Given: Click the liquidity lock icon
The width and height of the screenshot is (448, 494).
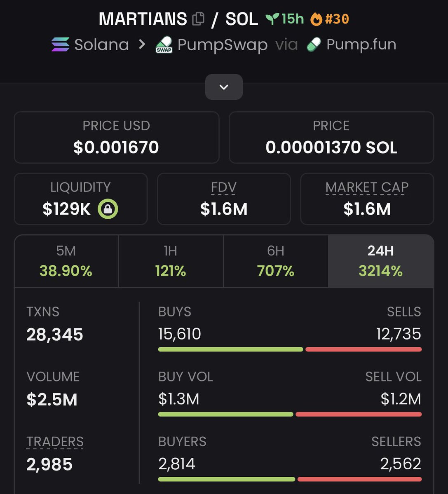Looking at the screenshot, I should (x=108, y=209).
